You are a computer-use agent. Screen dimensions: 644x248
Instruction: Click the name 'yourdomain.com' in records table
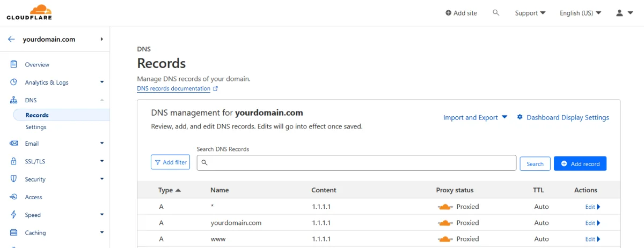click(236, 223)
